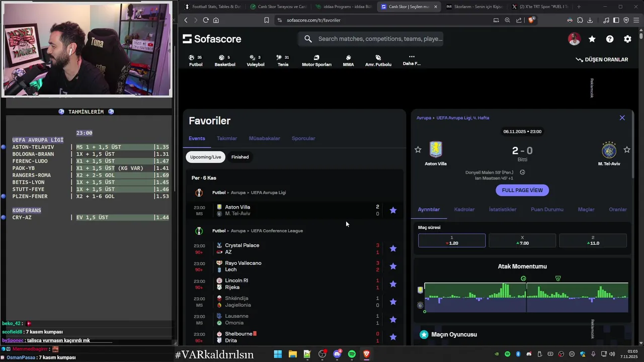Screen dimensions: 644x362
Task: Bookmark this page in the browser
Action: point(267,20)
